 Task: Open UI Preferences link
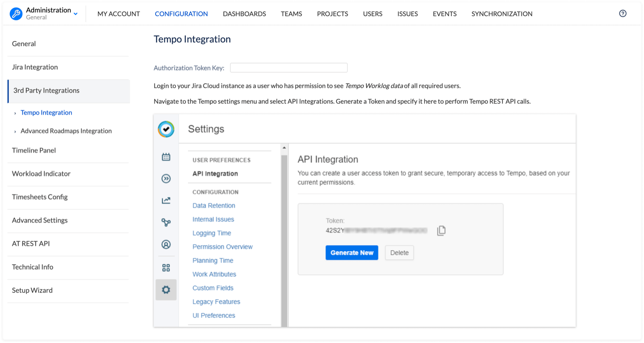click(x=214, y=315)
